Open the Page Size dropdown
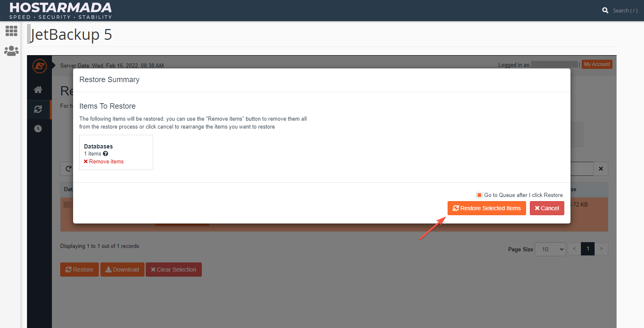The height and width of the screenshot is (328, 644). point(550,249)
